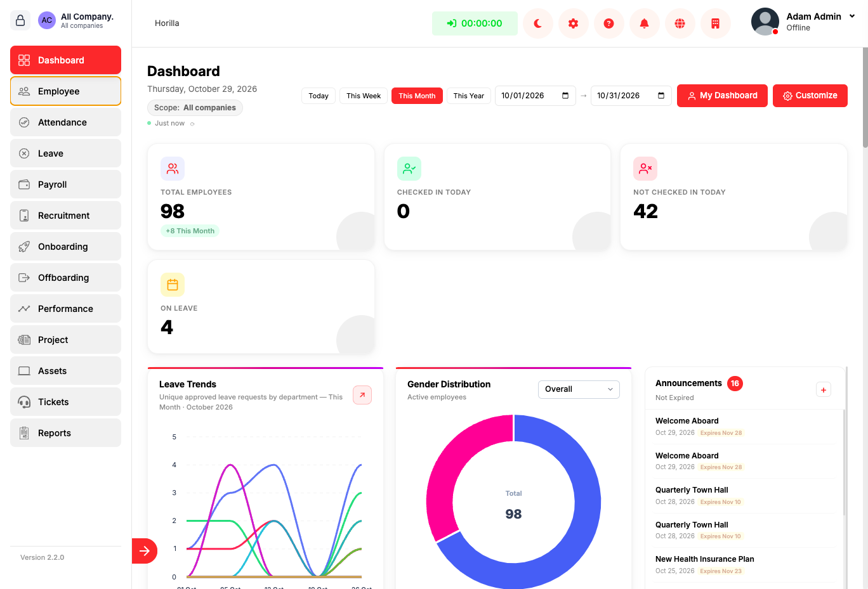This screenshot has width=868, height=589.
Task: Open company building icon in top bar
Action: [x=716, y=23]
